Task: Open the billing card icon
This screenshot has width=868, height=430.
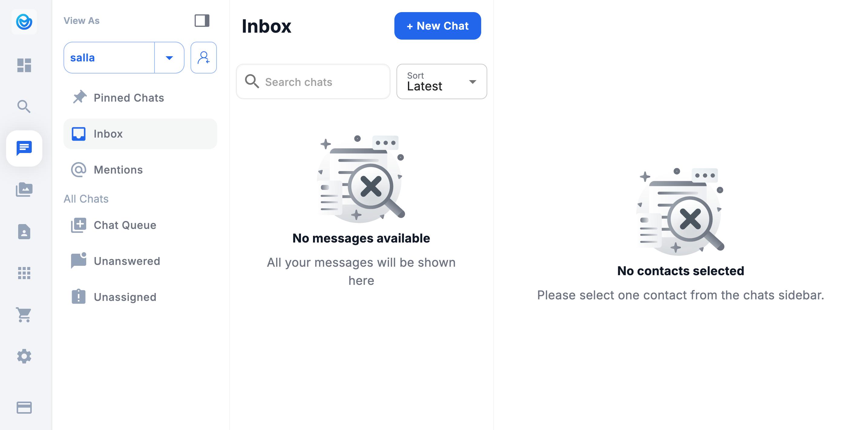Action: (24, 407)
